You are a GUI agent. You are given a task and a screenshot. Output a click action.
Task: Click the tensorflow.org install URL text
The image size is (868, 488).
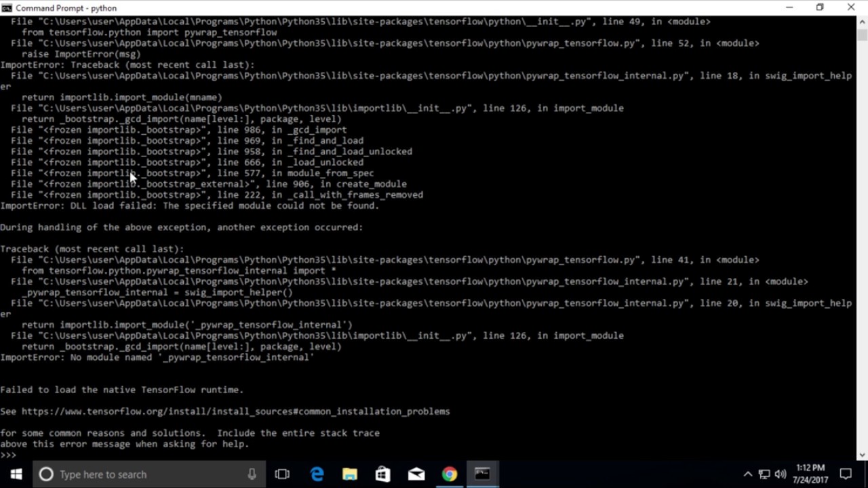pyautogui.click(x=236, y=411)
